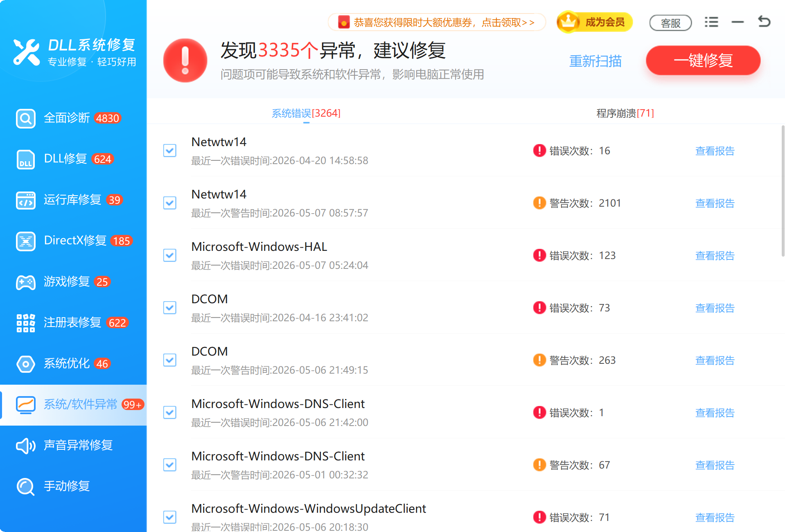Click the large red exclamation alert icon
The height and width of the screenshot is (532, 785).
[x=185, y=61]
